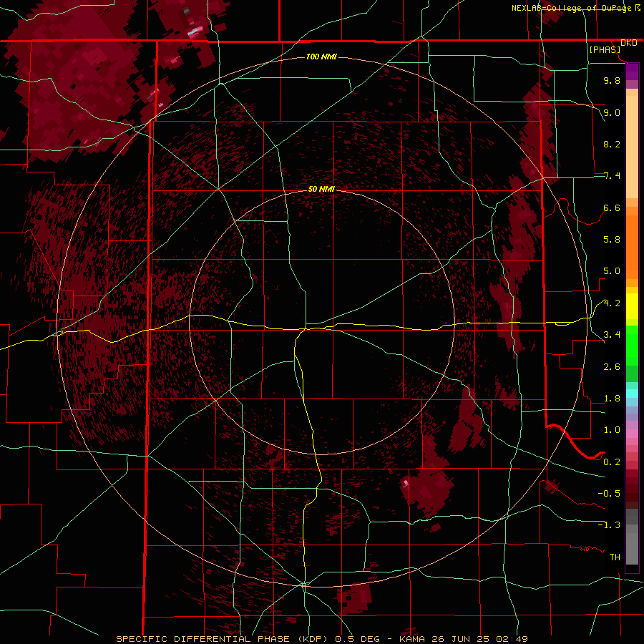The height and width of the screenshot is (644, 644).
Task: Click the -1.3 scale value
Action: (x=609, y=525)
